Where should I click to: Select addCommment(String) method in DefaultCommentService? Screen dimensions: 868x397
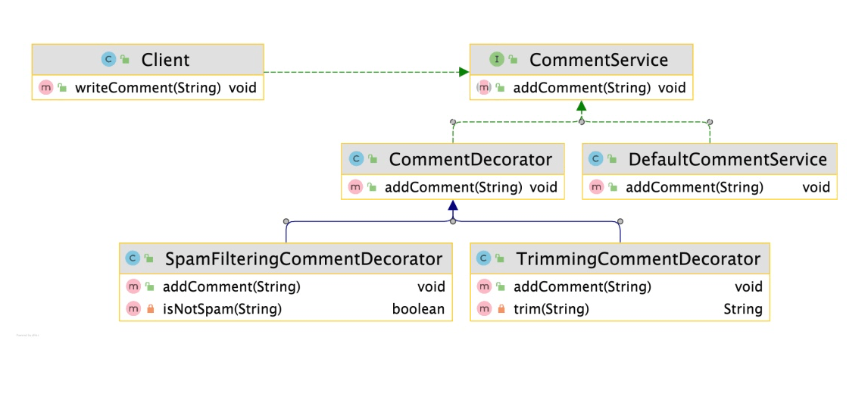point(694,187)
